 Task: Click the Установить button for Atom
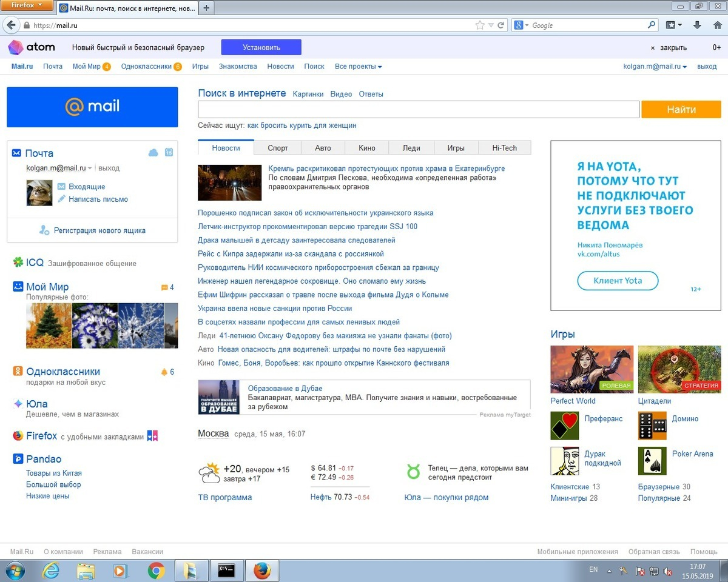(x=261, y=47)
